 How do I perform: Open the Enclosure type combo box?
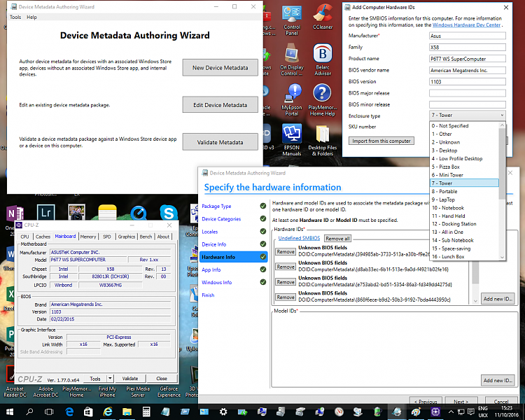tap(467, 115)
